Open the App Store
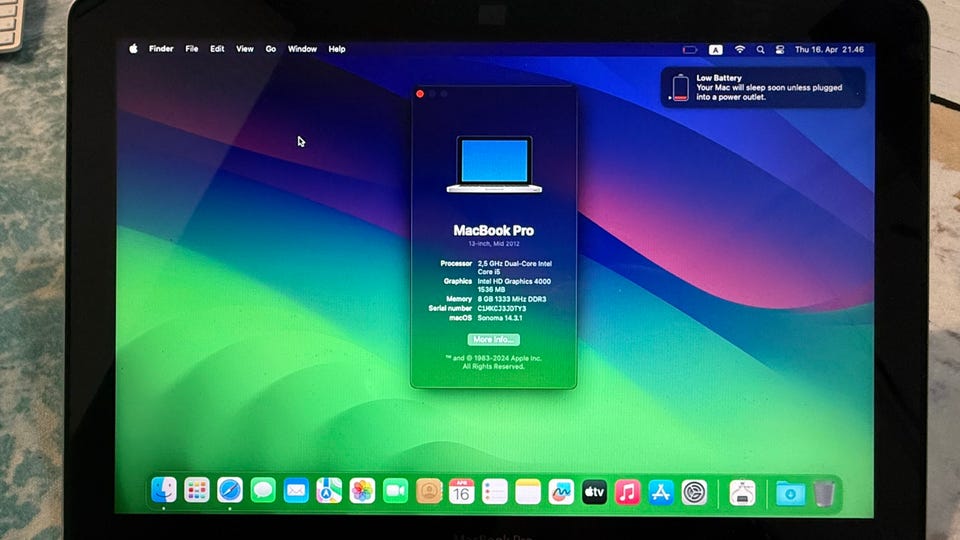960x540 pixels. tap(661, 493)
